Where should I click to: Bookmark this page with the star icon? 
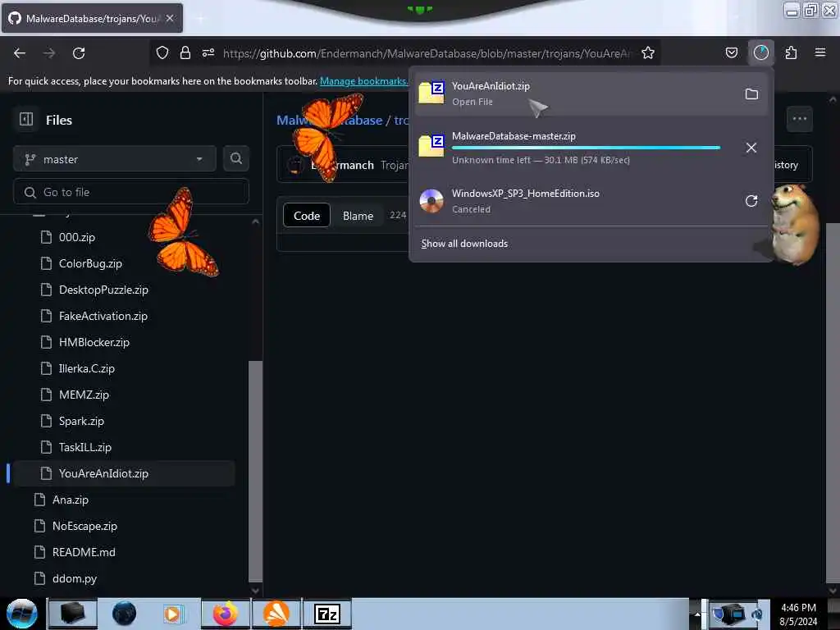tap(648, 52)
